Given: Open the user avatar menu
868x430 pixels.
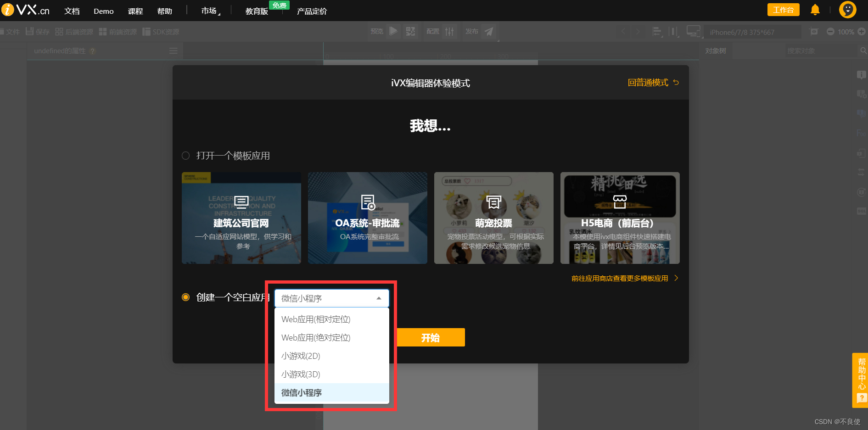Looking at the screenshot, I should [x=847, y=10].
